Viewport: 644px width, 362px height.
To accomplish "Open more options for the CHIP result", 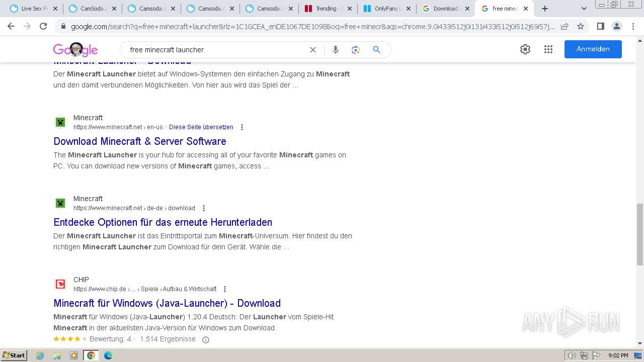I will pyautogui.click(x=225, y=289).
